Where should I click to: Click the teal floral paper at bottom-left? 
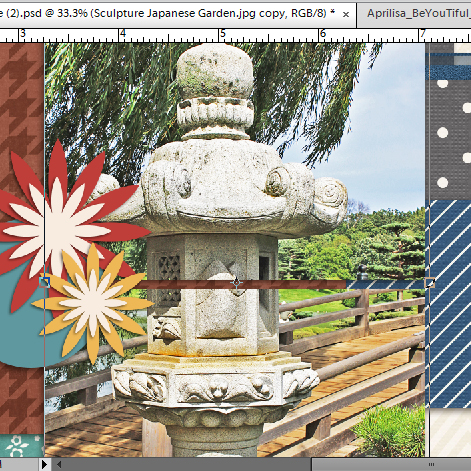click(22, 445)
